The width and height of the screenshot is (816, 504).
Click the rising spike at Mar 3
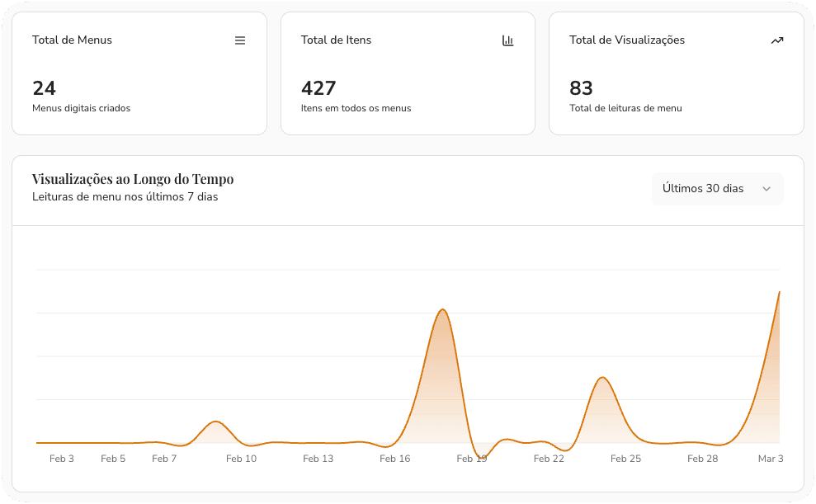click(x=779, y=294)
